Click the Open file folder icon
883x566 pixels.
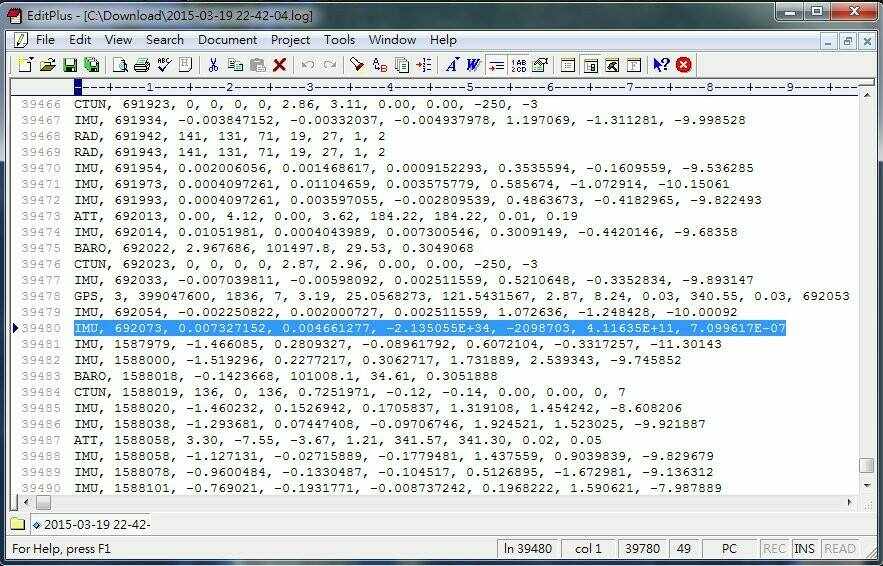pos(47,65)
